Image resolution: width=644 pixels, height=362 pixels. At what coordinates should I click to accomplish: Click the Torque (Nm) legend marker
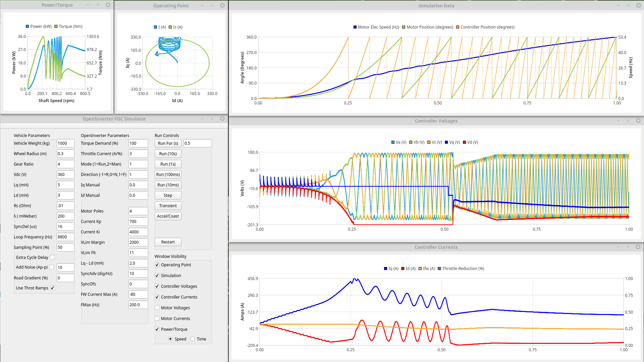56,27
